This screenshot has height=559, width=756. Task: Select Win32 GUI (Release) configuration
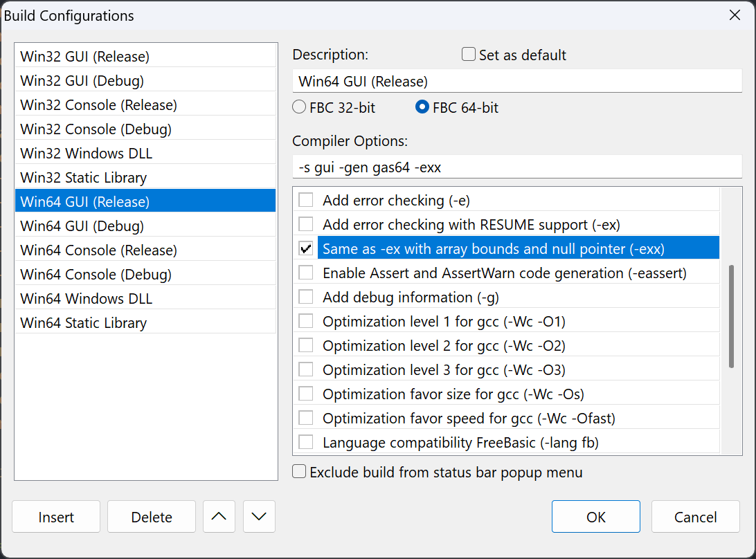[145, 56]
